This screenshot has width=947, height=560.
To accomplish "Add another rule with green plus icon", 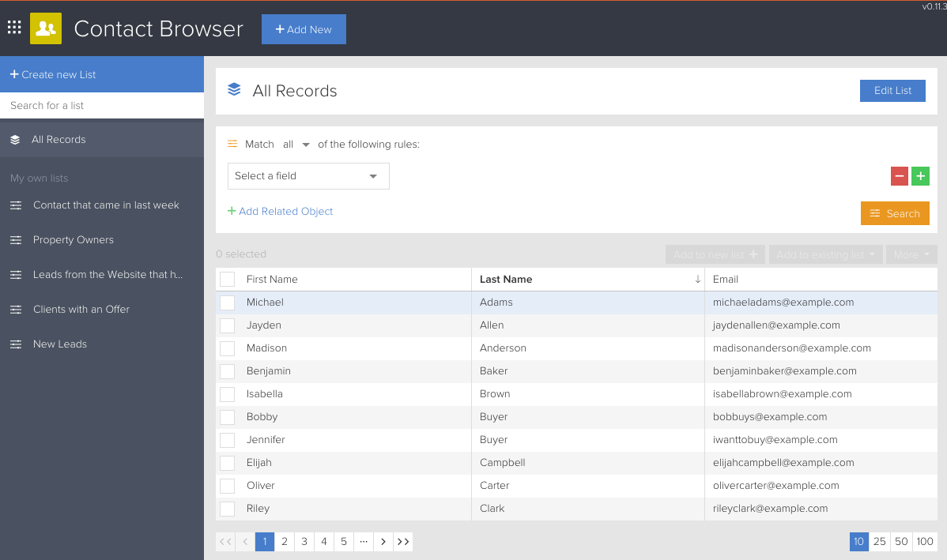I will click(920, 176).
